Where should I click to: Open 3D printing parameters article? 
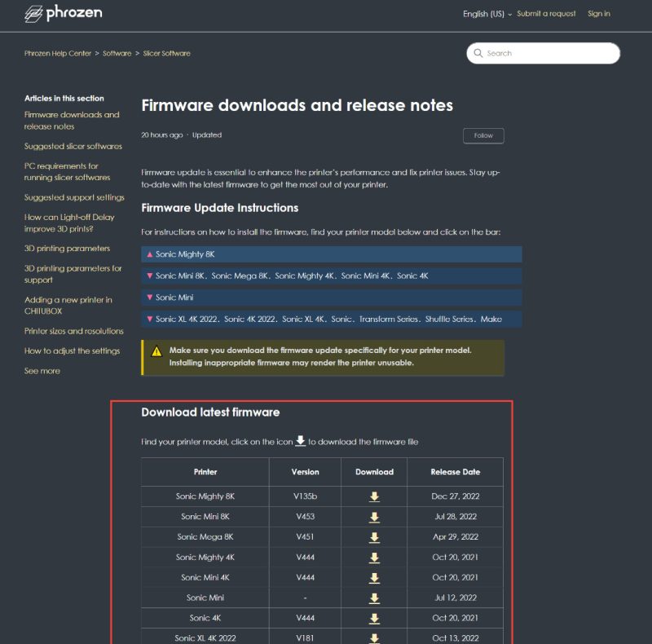click(x=67, y=249)
